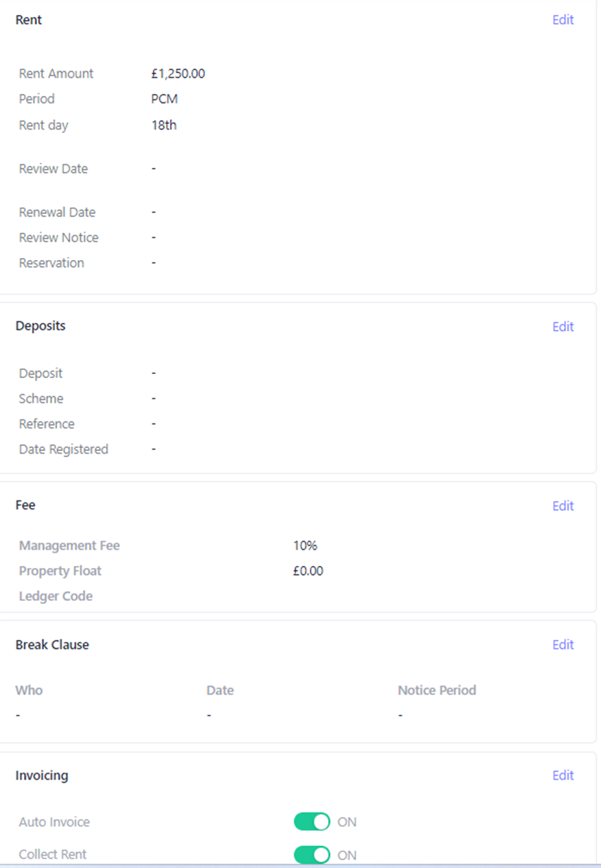
Task: Edit the Break Clause details
Action: tap(562, 645)
